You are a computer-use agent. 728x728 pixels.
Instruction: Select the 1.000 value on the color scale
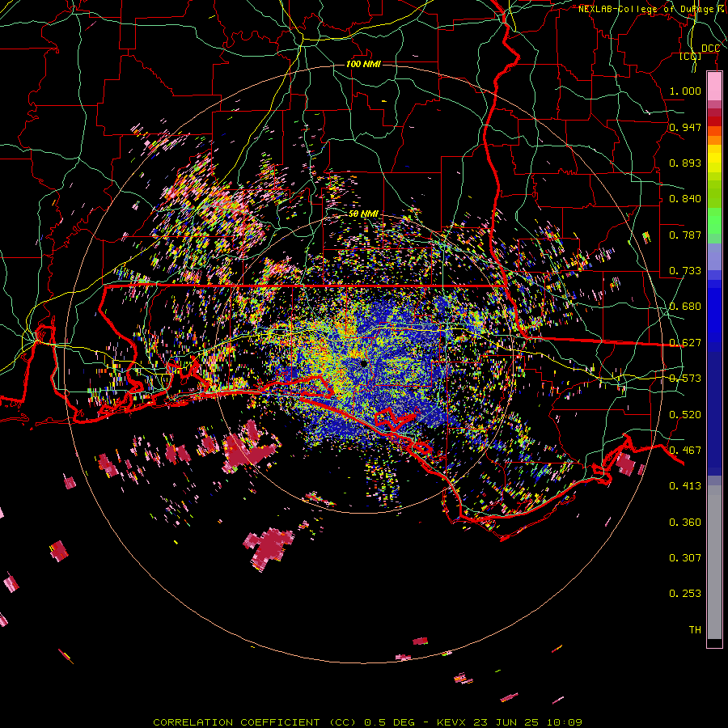pos(685,91)
